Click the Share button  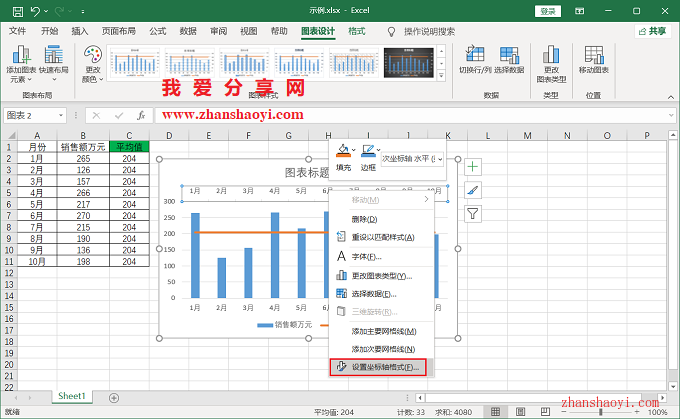tap(653, 31)
